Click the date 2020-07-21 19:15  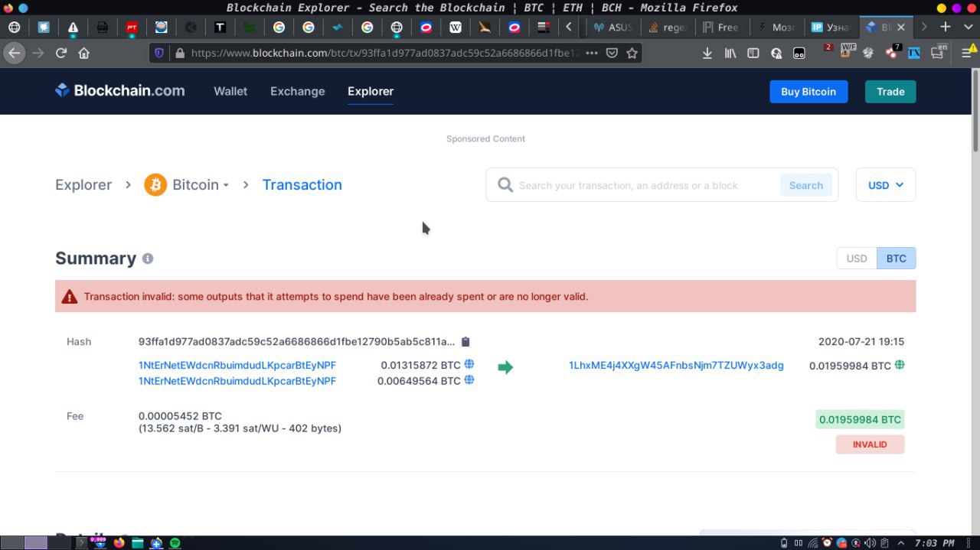pos(861,342)
